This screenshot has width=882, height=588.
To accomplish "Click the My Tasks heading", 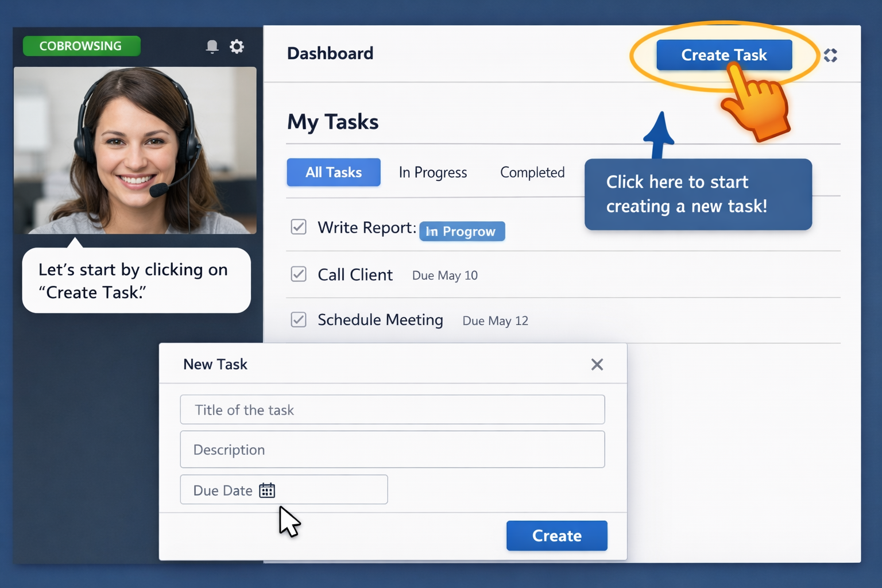I will click(x=333, y=122).
